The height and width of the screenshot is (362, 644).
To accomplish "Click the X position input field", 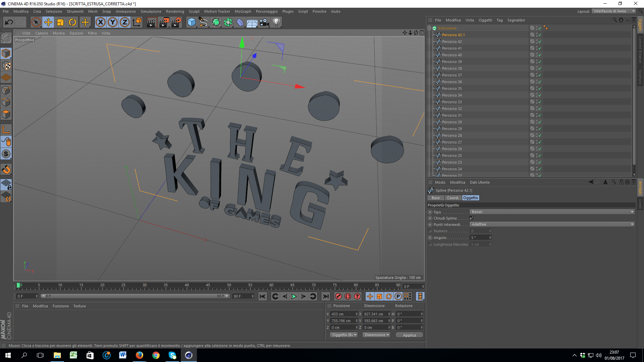I will coord(343,314).
